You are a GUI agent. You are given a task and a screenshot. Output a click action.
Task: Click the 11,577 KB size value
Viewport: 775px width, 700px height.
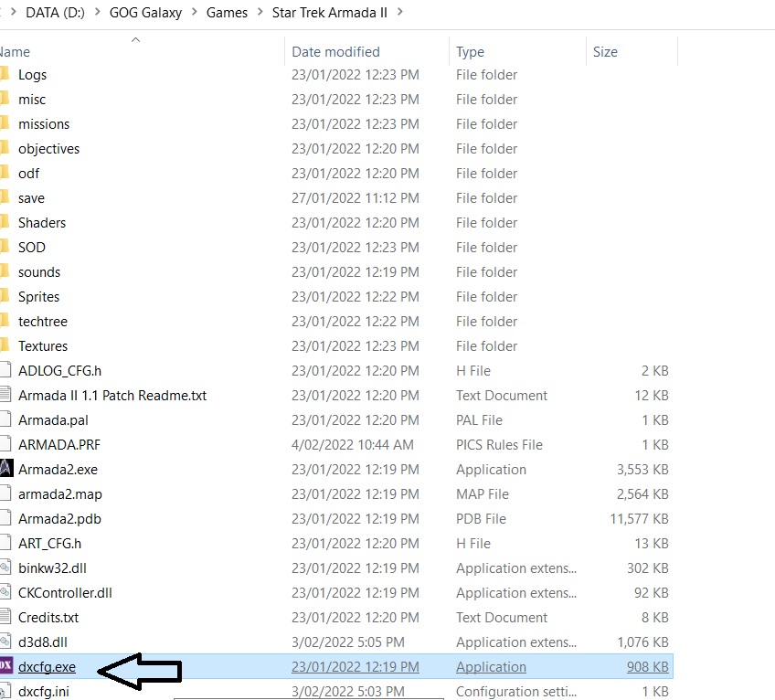pyautogui.click(x=639, y=518)
